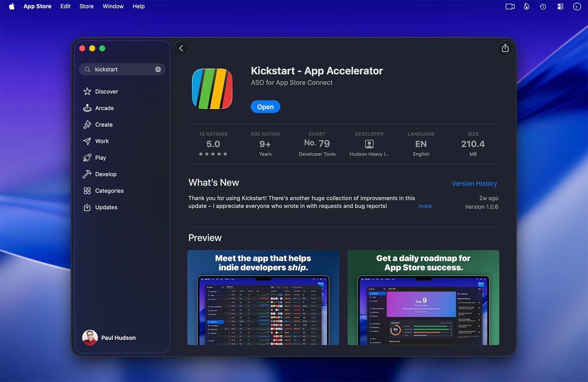
Task: Click the back chevron button
Action: (x=181, y=48)
